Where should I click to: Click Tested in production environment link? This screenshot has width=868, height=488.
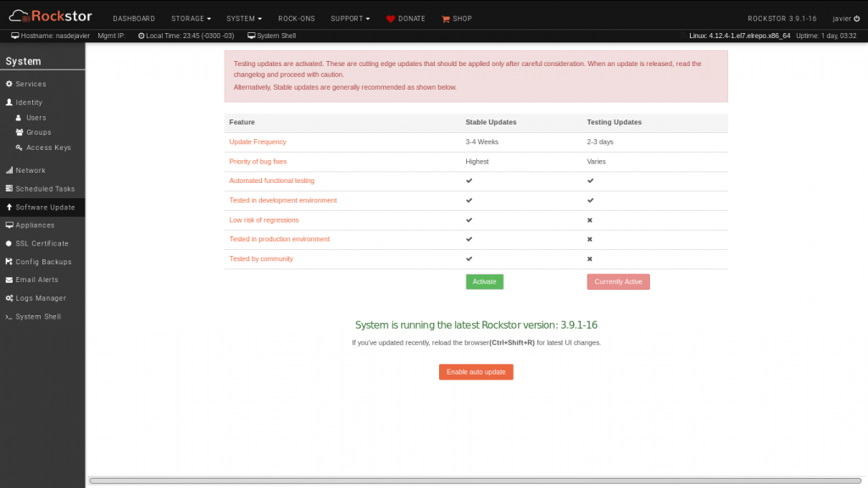tap(280, 239)
